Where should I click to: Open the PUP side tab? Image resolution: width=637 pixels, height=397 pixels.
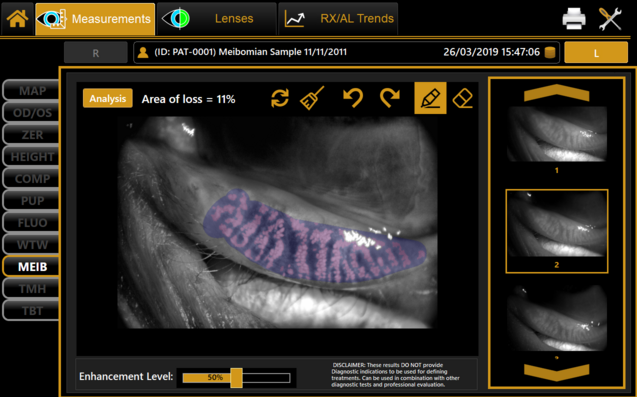click(x=32, y=200)
